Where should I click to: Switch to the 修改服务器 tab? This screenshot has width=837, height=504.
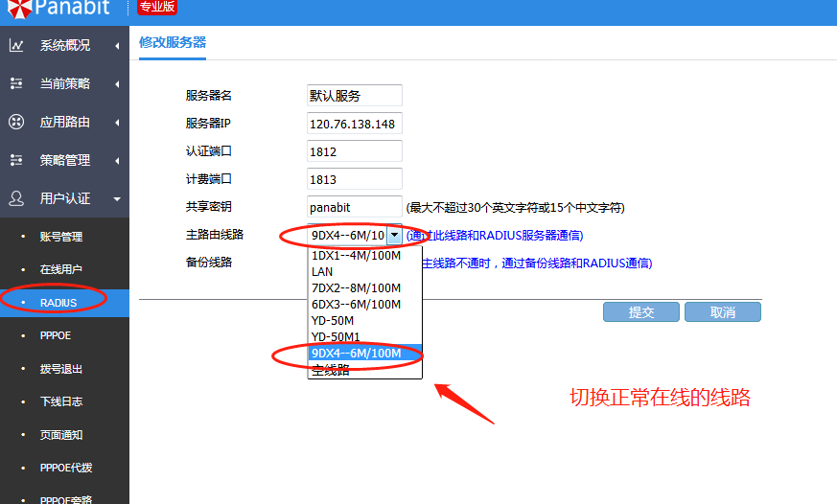(173, 42)
